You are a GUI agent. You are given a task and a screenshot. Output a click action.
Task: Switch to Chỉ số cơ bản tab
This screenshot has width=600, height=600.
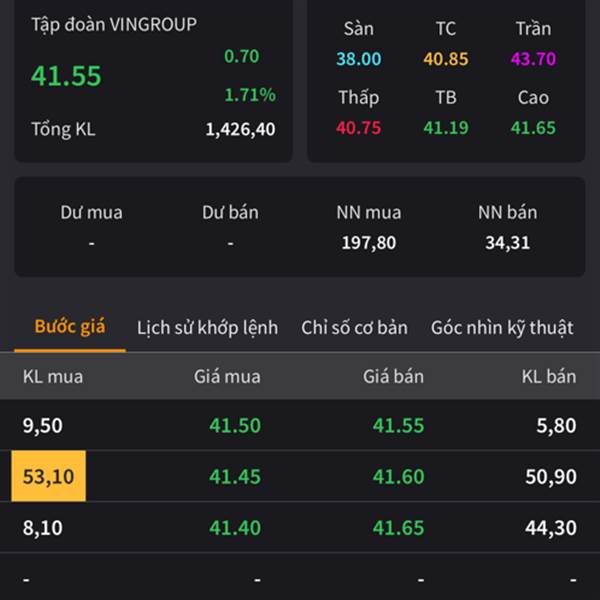[x=354, y=328]
